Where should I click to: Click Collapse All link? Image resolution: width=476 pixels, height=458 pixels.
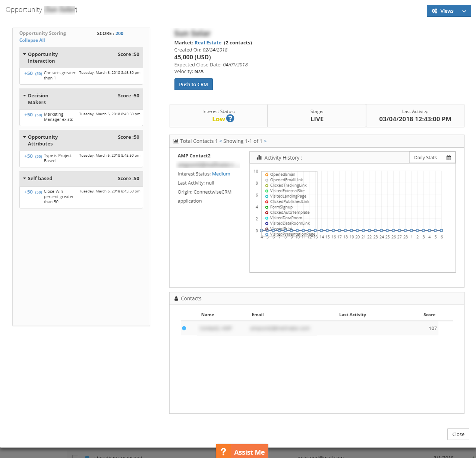click(32, 40)
